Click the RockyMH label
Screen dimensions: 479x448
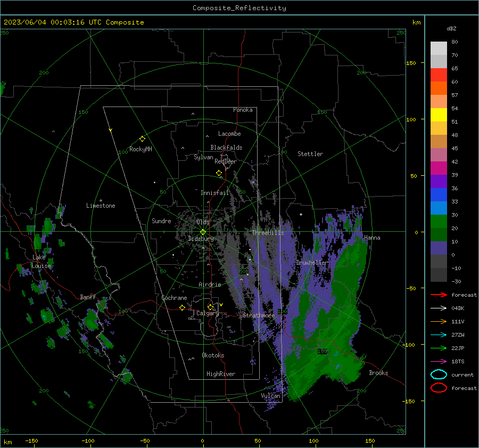coord(141,149)
